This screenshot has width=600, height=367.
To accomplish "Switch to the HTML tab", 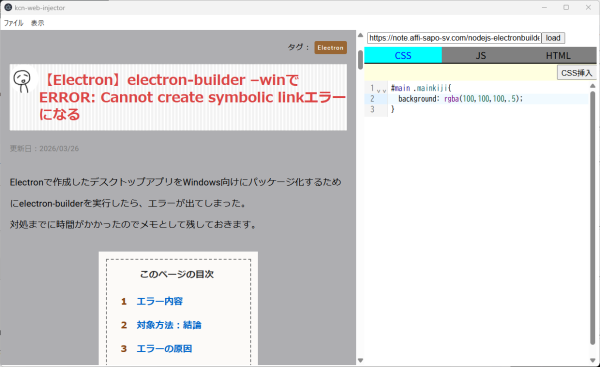I will coord(558,55).
